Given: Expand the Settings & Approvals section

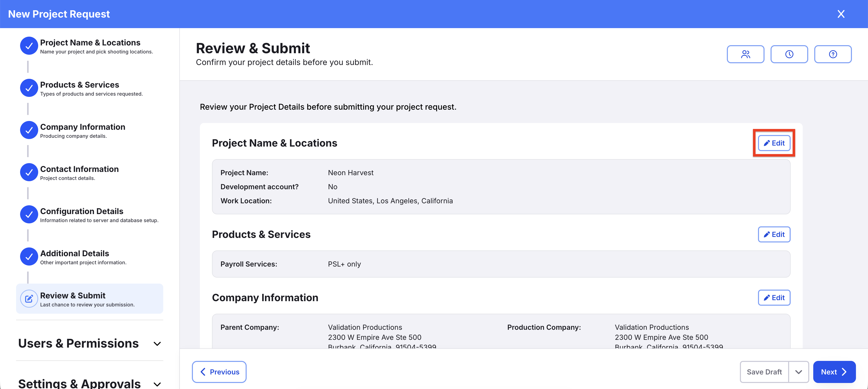Looking at the screenshot, I should click(90, 384).
